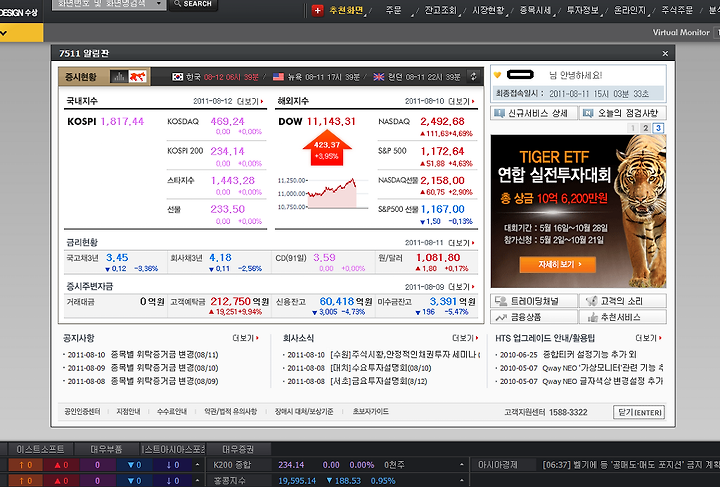Viewport: 720px width, 487px height.
Task: Switch to bar chart view in 증시현황
Action: click(119, 77)
